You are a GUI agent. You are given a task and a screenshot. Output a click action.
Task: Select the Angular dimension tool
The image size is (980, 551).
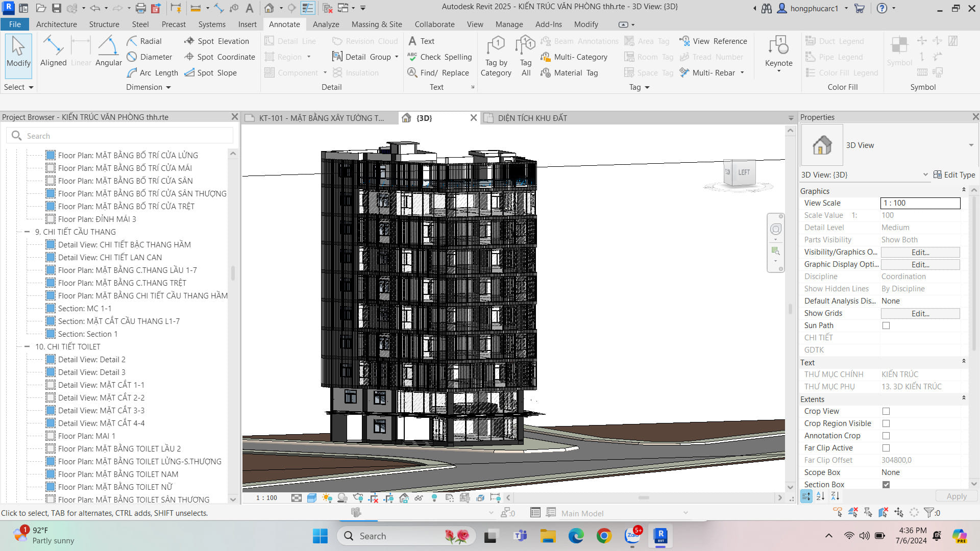tap(109, 51)
